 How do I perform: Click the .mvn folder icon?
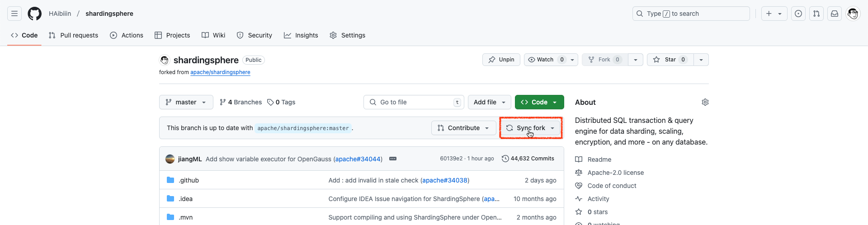click(x=170, y=217)
